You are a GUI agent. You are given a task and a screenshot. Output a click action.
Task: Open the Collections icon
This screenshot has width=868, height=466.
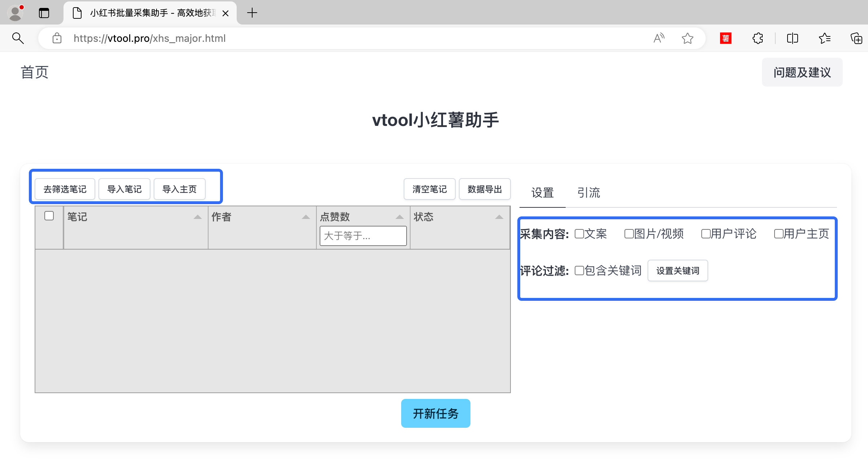coord(856,38)
